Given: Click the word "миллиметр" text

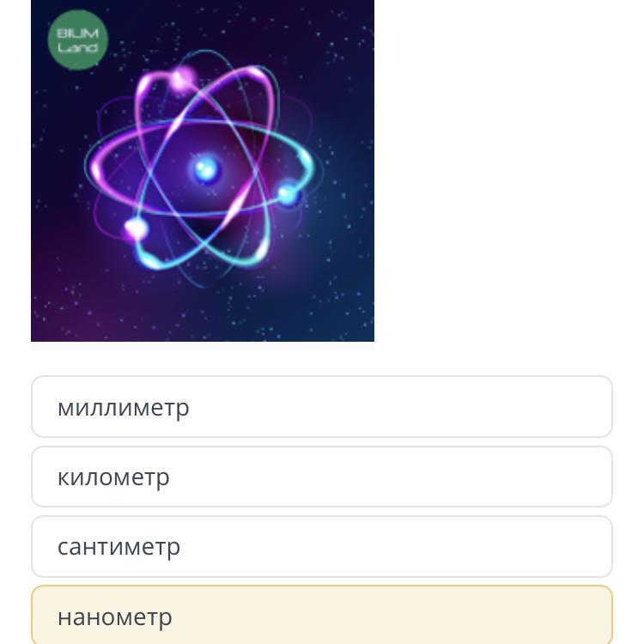Looking at the screenshot, I should pyautogui.click(x=123, y=407).
